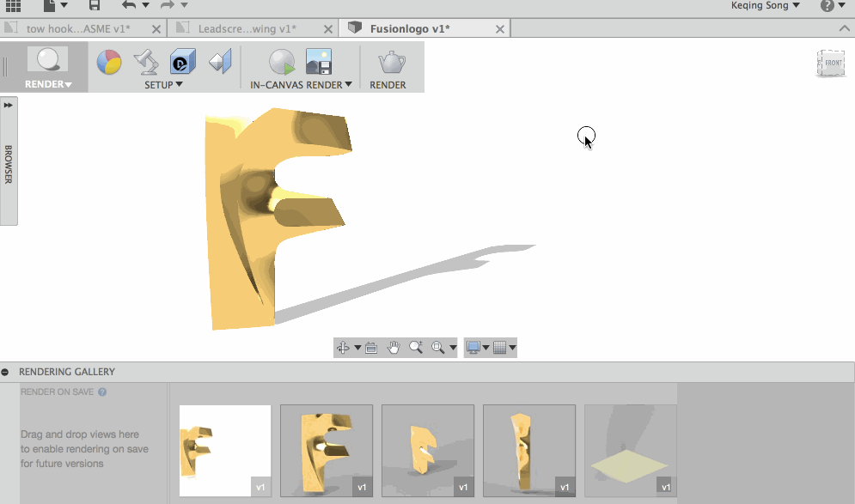This screenshot has width=855, height=504.
Task: Click the Capture Image icon
Action: (x=319, y=62)
